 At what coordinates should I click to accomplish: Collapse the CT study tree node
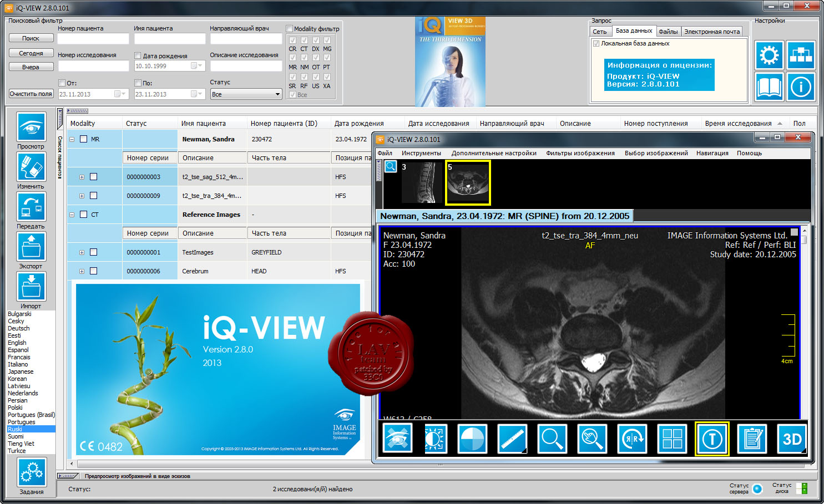click(72, 215)
